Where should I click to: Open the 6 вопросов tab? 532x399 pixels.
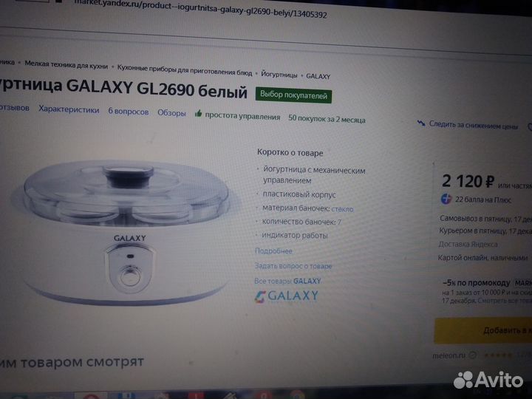129,112
